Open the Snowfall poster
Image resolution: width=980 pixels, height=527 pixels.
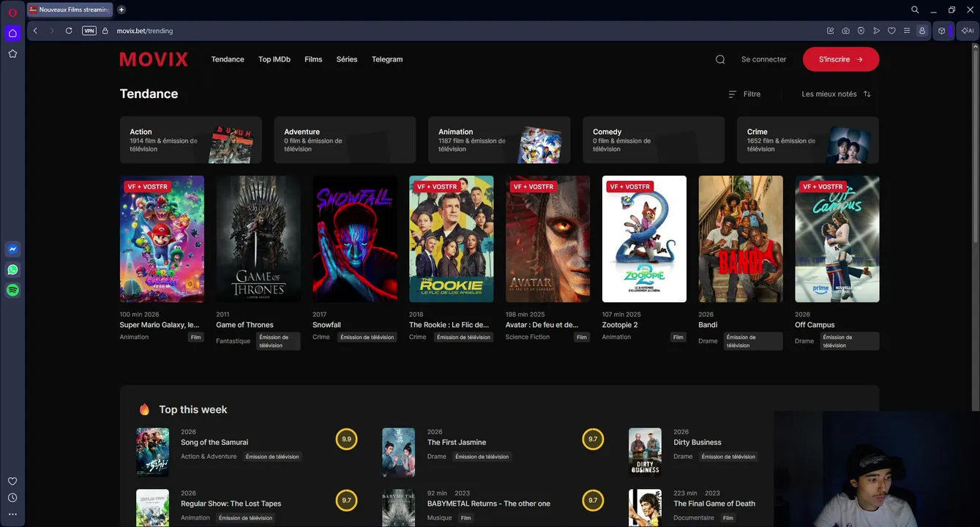coord(355,239)
